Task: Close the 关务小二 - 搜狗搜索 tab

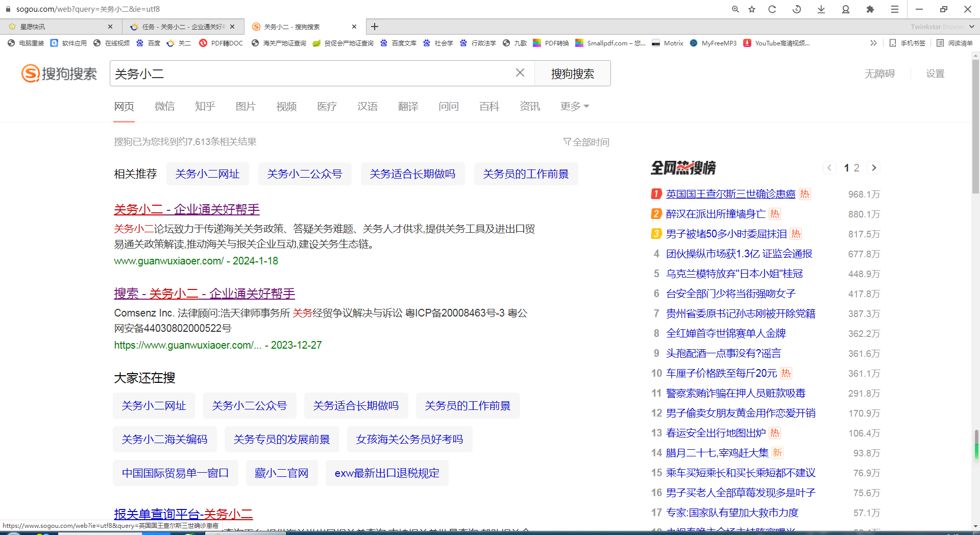Action: [355, 27]
